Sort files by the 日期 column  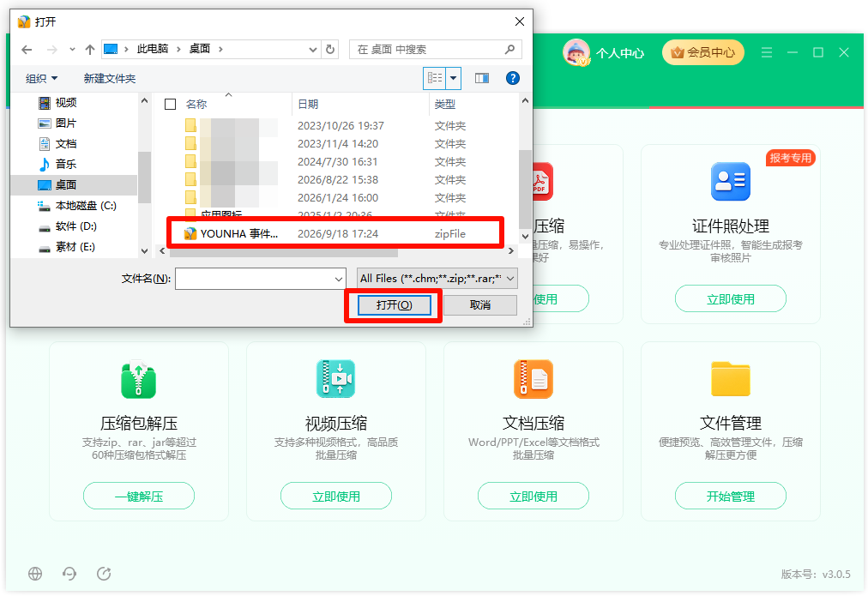click(x=308, y=104)
